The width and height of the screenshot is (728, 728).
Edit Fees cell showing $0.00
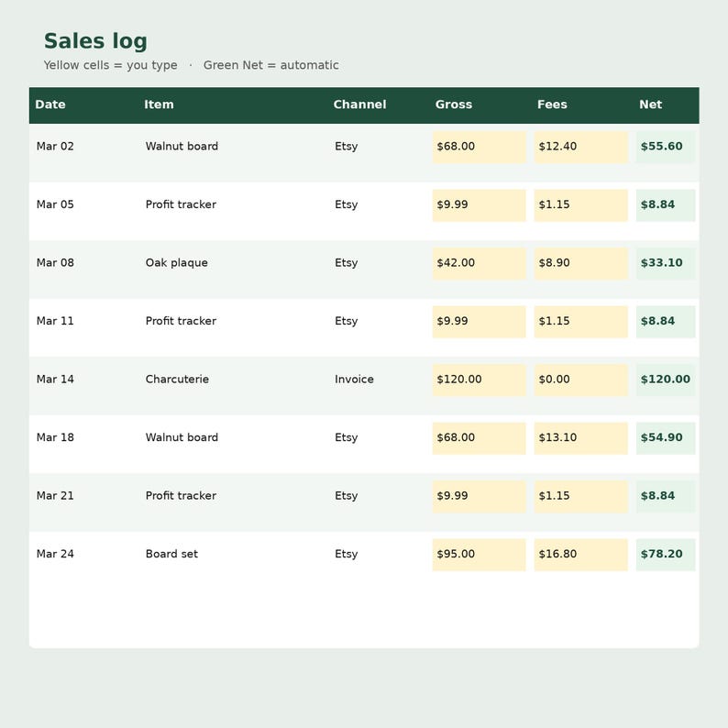pyautogui.click(x=580, y=380)
